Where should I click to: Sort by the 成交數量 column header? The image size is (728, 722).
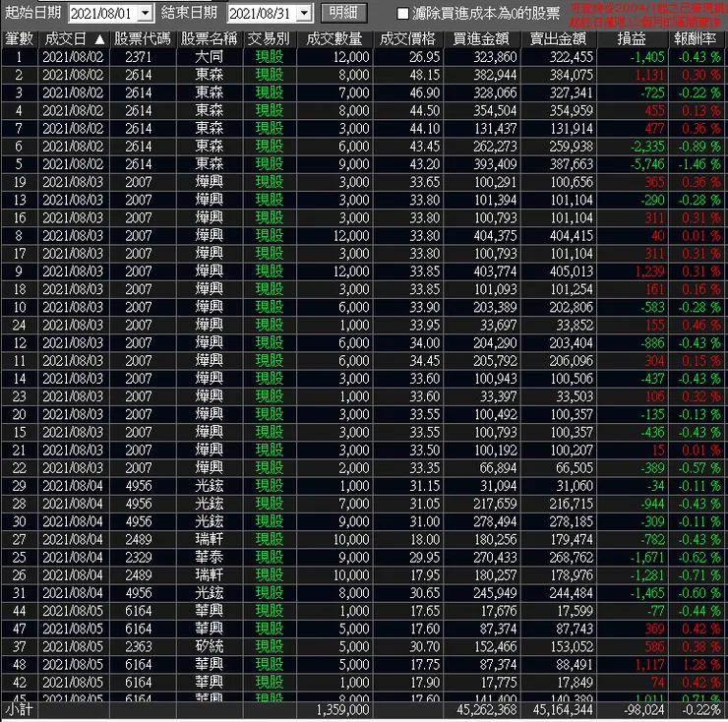click(x=334, y=39)
